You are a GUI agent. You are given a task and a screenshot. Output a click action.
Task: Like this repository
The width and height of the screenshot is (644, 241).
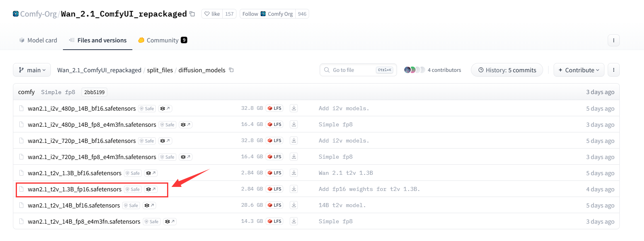(x=212, y=14)
